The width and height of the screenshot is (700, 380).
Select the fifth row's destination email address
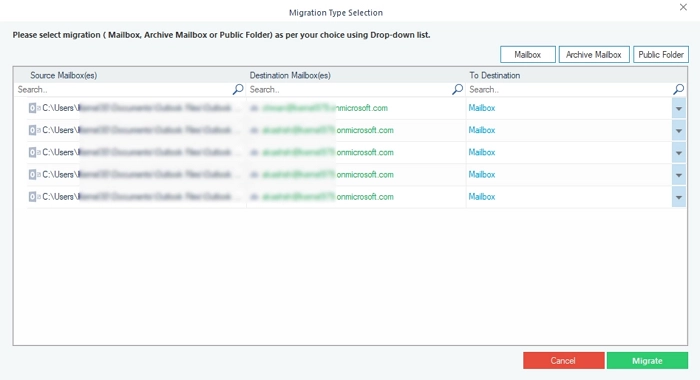coord(328,197)
